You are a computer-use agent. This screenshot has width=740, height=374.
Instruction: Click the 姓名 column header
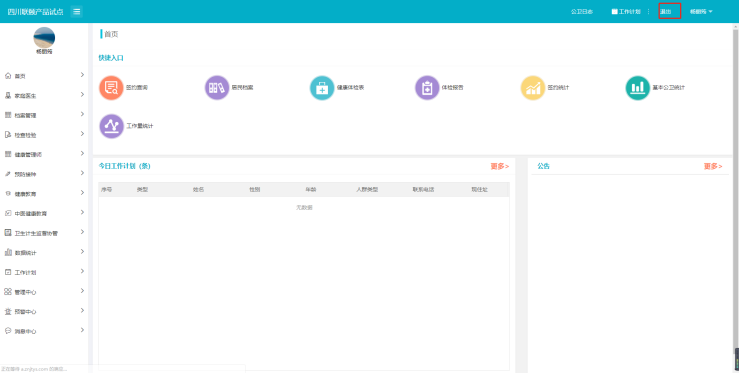tap(198, 189)
